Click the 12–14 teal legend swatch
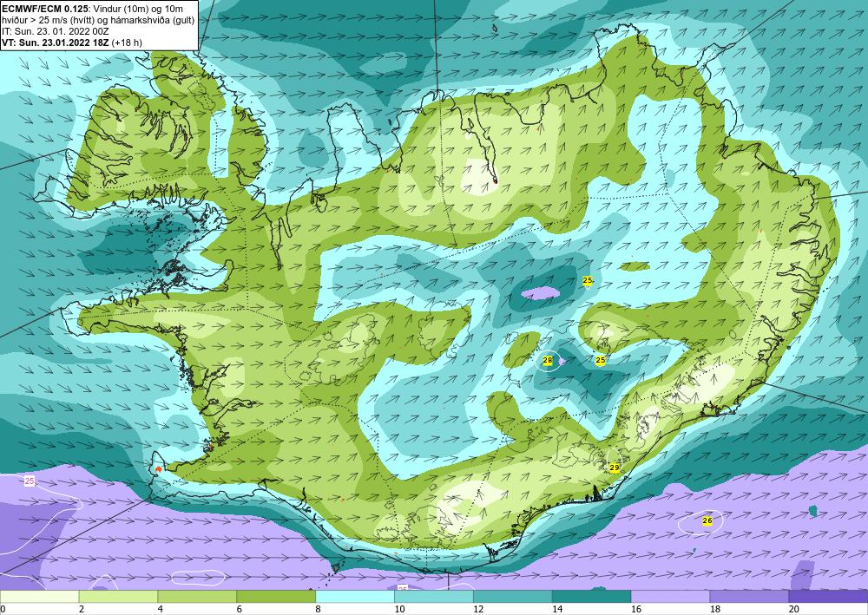The height and width of the screenshot is (615, 868). (x=513, y=597)
